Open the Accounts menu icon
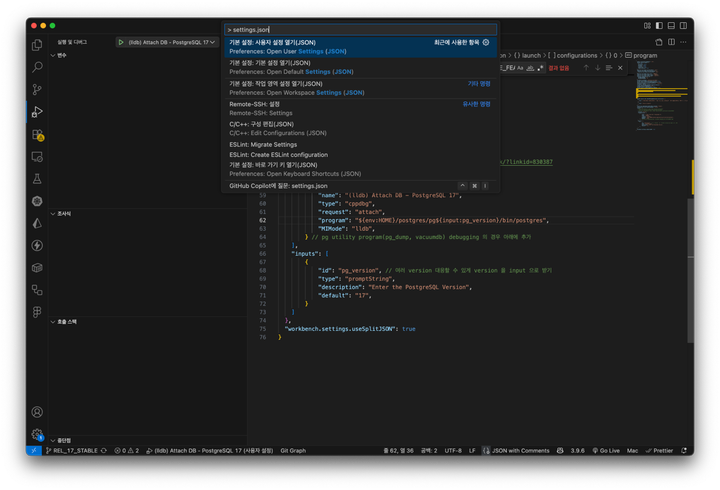 37,412
